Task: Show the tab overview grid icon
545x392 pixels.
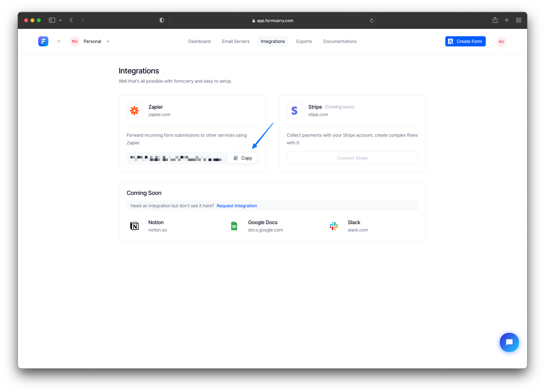Action: click(x=518, y=20)
